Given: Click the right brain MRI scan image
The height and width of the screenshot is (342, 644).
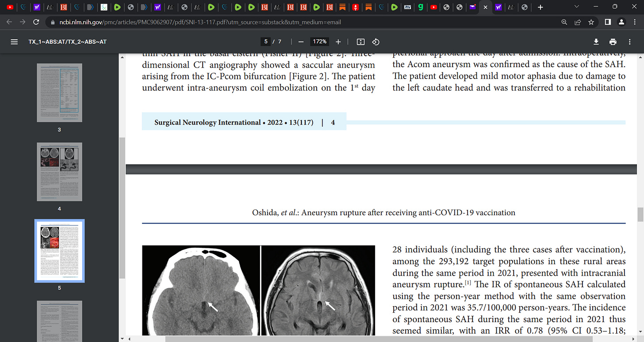Looking at the screenshot, I should 318,290.
